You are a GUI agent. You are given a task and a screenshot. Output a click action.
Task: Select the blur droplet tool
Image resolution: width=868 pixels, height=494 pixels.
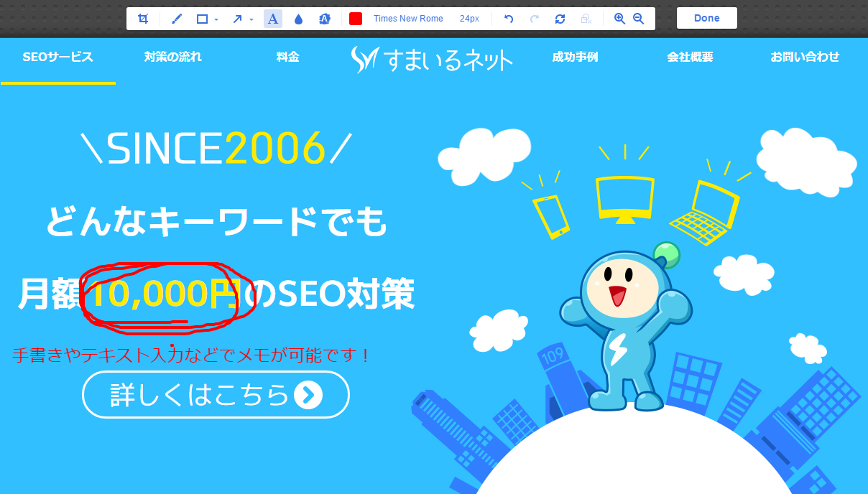pyautogui.click(x=298, y=19)
